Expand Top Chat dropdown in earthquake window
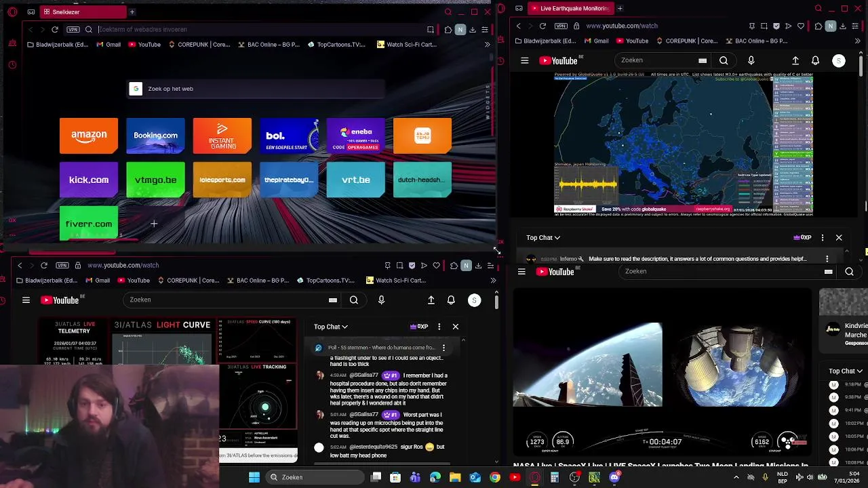The height and width of the screenshot is (488, 868). (543, 238)
